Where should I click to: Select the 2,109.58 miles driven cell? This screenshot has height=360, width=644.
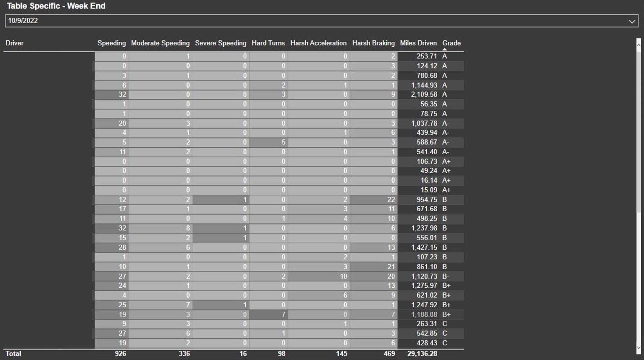click(424, 95)
